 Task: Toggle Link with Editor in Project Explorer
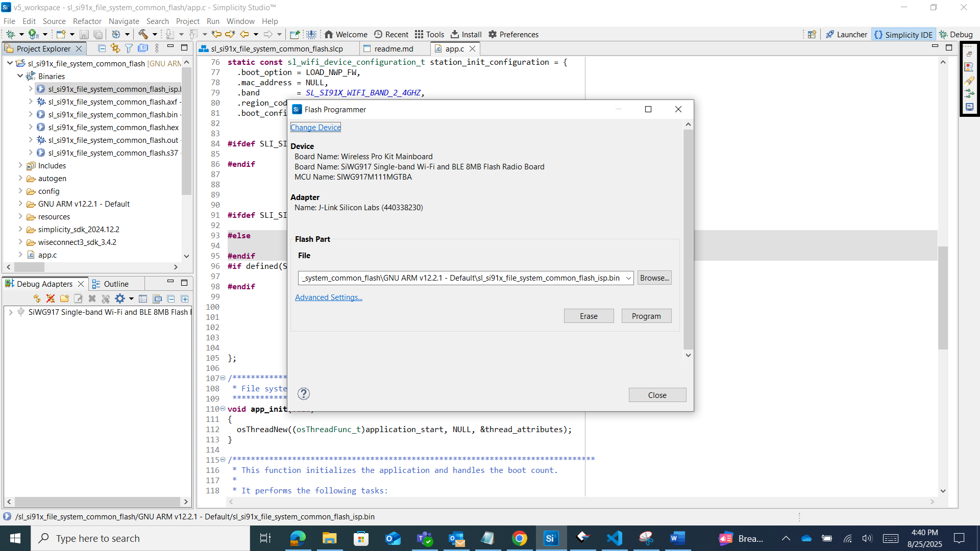pos(115,47)
